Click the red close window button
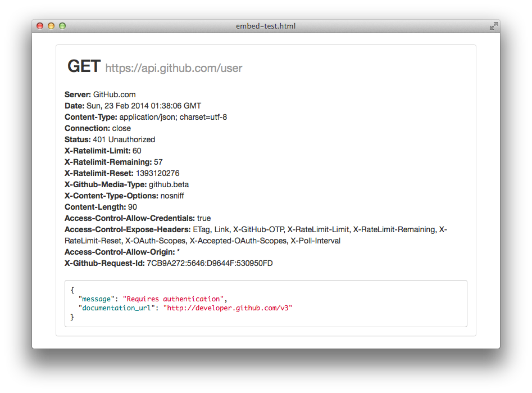 (40, 26)
